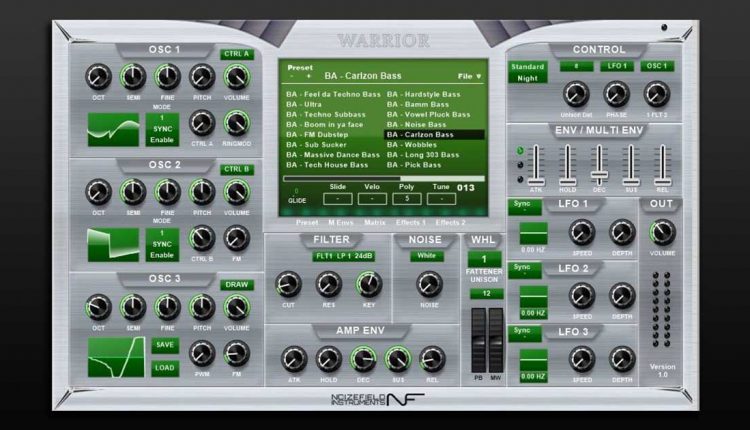
Task: Click the ATK envelope slider
Action: coord(536,165)
